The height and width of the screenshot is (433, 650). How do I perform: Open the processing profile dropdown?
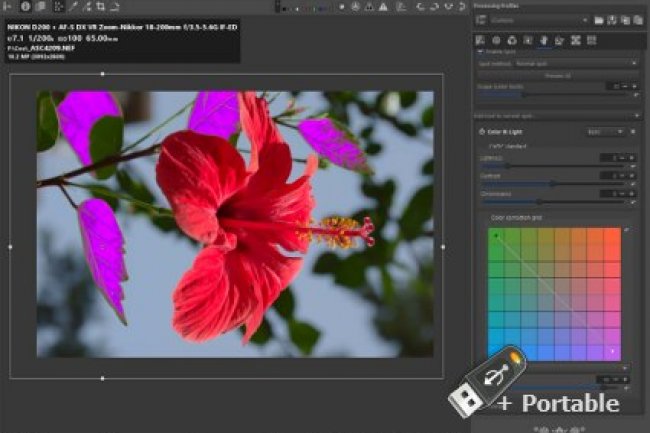[538, 19]
